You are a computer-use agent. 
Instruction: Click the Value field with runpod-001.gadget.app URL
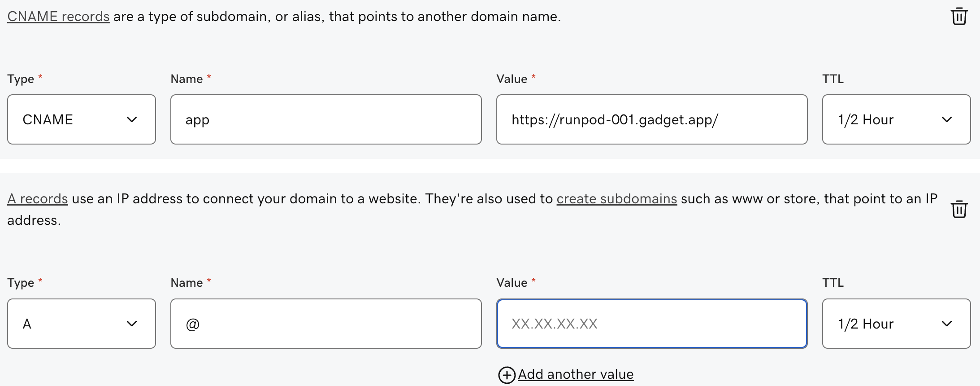pyautogui.click(x=651, y=119)
